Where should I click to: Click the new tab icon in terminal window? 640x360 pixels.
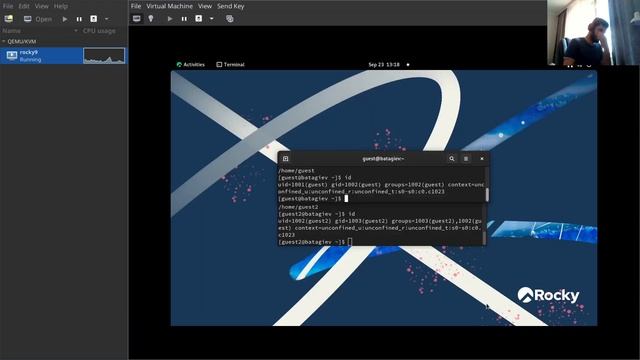tap(286, 159)
